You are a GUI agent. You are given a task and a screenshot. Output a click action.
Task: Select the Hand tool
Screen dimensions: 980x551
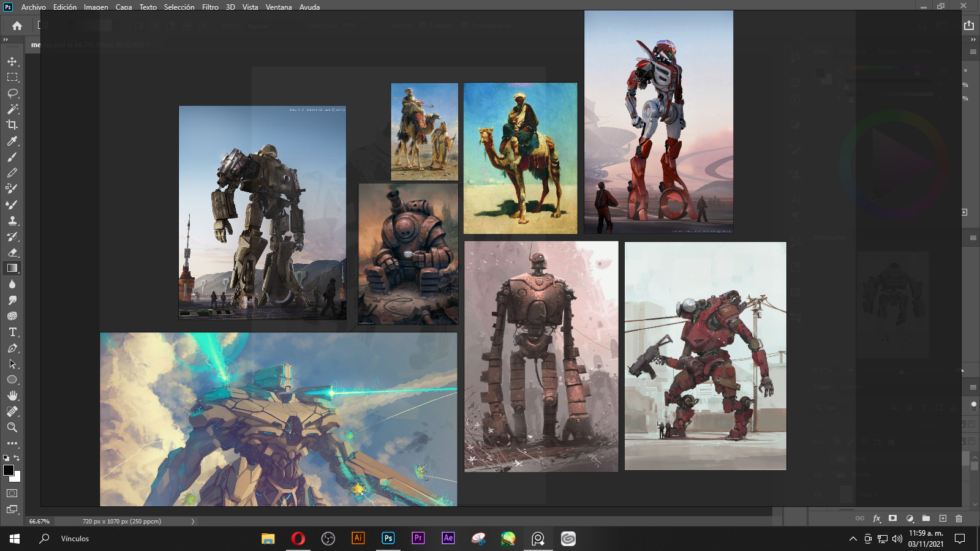[x=12, y=395]
